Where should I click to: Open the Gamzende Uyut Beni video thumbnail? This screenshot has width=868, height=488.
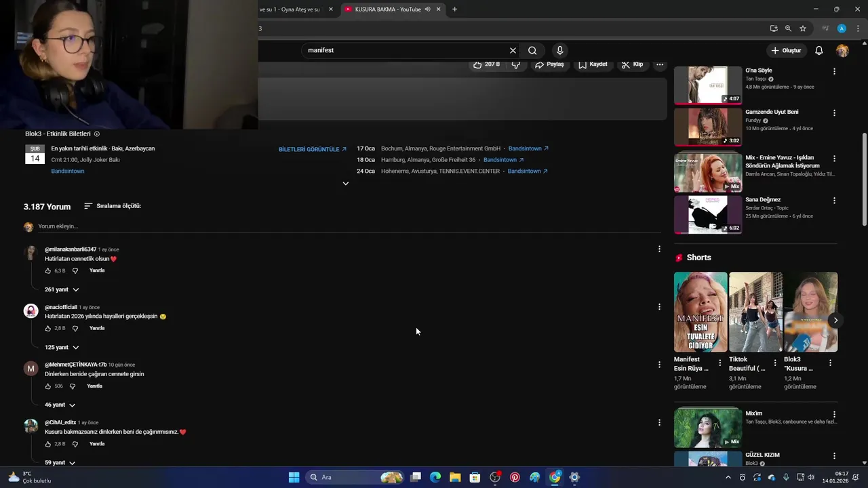708,127
